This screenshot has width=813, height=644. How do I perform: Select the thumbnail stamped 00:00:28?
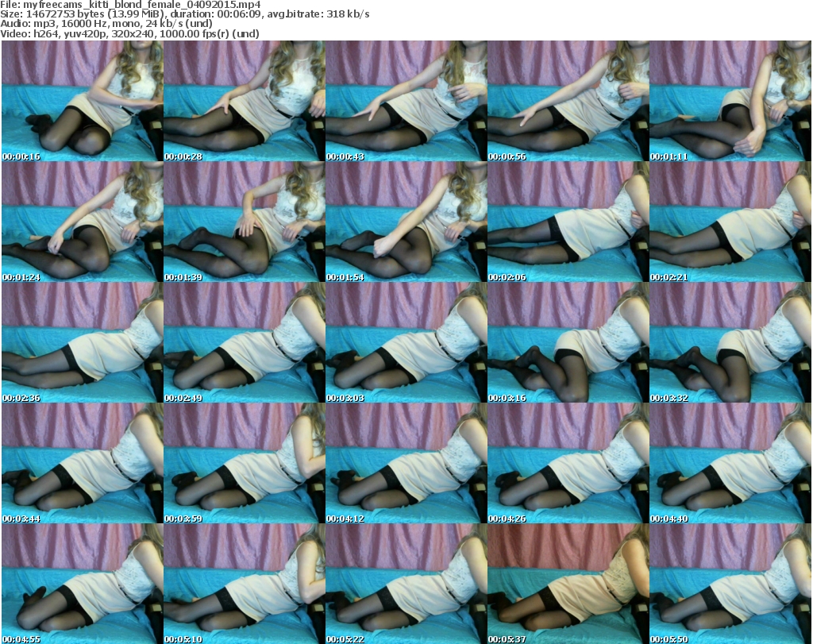[245, 101]
